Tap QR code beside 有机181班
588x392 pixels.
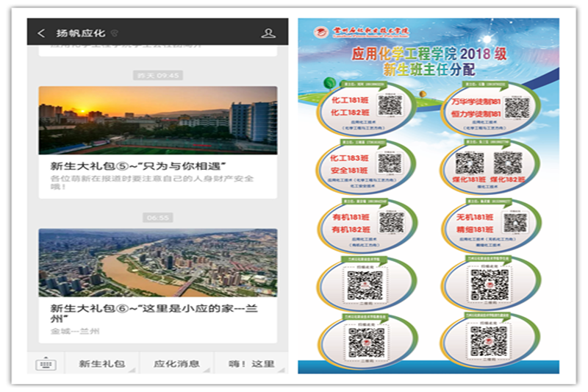(x=391, y=221)
